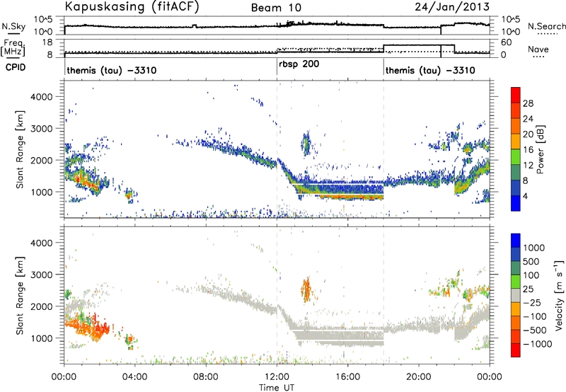Image resolution: width=566 pixels, height=392 pixels.
Task: Click the 16:00 time axis label
Action: click(x=347, y=377)
